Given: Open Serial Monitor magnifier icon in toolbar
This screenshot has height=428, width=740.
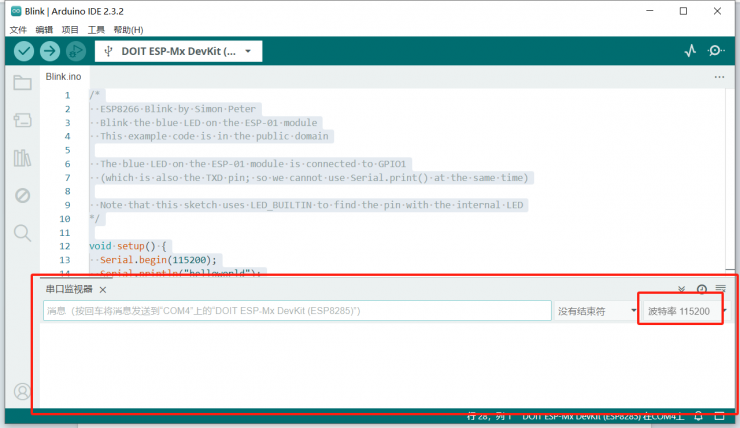Looking at the screenshot, I should [x=716, y=51].
